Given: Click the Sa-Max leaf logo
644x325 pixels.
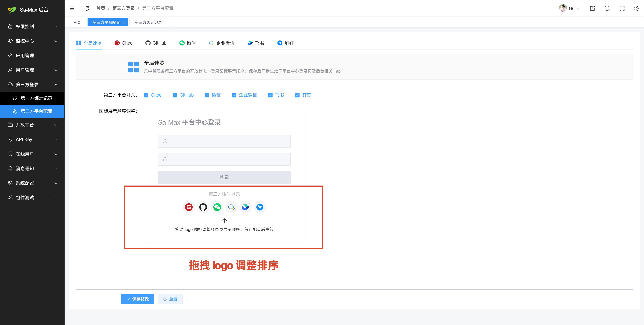Looking at the screenshot, I should tap(12, 10).
